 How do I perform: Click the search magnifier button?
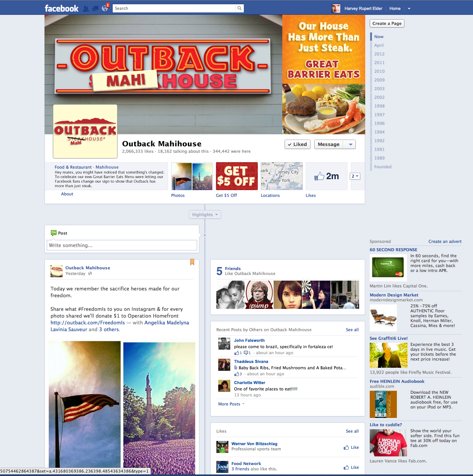tap(239, 8)
